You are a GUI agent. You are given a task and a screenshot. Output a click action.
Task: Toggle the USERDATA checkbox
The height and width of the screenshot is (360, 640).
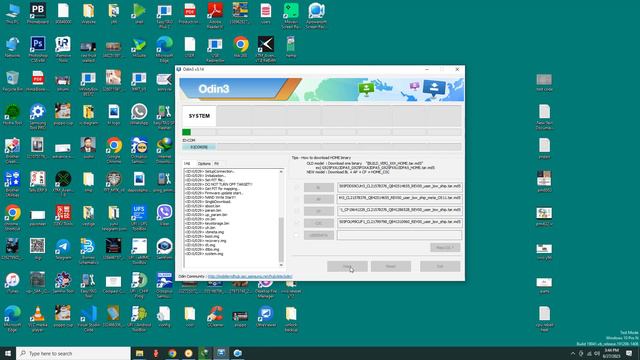tap(296, 235)
